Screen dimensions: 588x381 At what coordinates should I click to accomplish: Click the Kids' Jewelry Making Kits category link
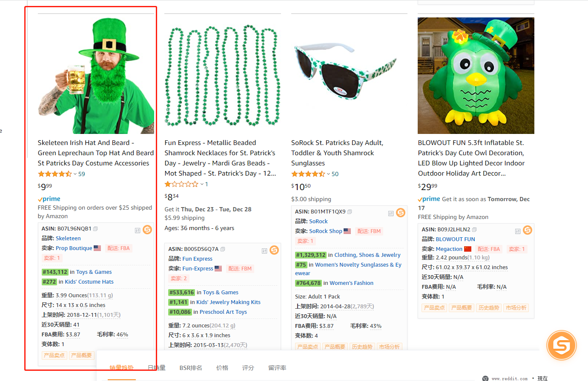click(228, 302)
